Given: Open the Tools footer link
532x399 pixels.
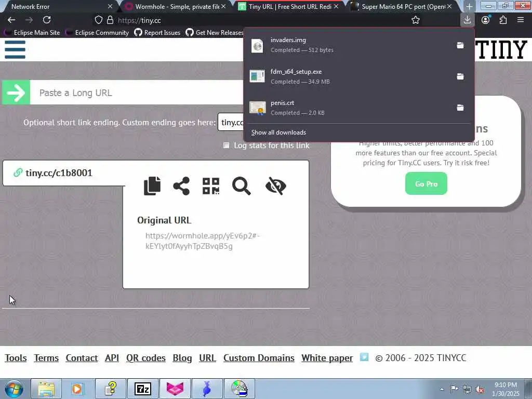Looking at the screenshot, I should (x=16, y=358).
